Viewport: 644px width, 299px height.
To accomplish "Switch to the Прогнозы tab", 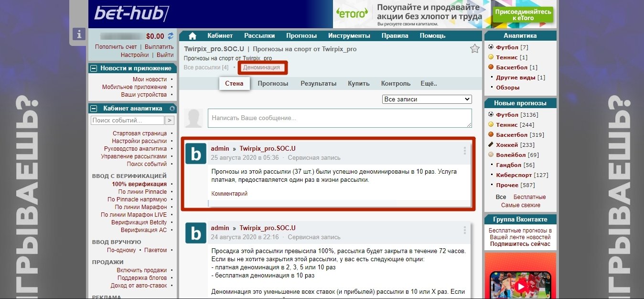I will click(273, 83).
